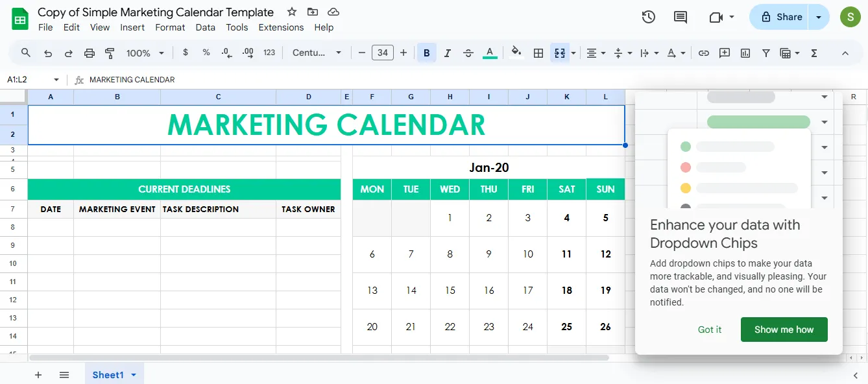Dismiss the tip with Got it
The image size is (868, 384).
710,330
